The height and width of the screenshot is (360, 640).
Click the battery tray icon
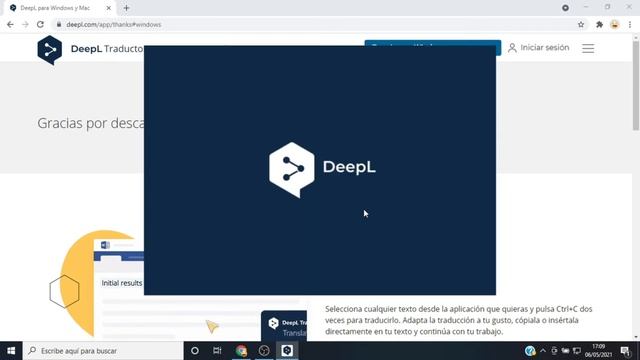click(565, 351)
